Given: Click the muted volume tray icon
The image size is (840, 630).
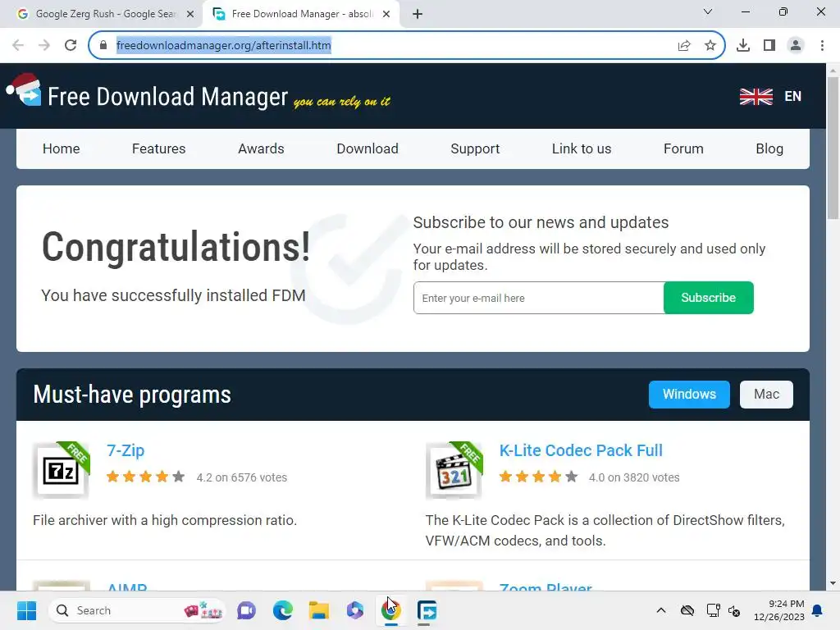Looking at the screenshot, I should click(x=734, y=610).
